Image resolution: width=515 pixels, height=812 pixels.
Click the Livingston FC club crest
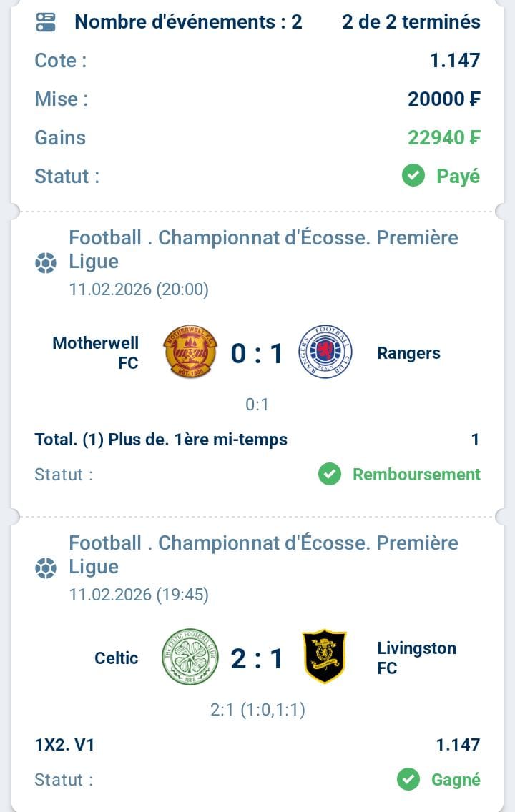tap(324, 657)
